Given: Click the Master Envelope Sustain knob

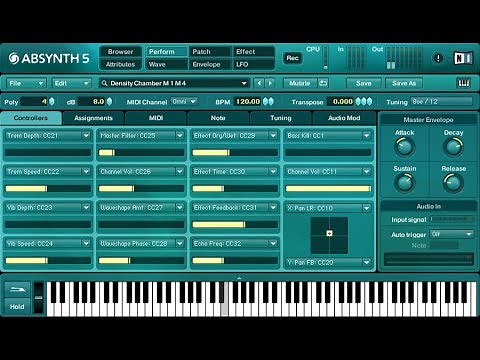Looking at the screenshot, I should point(404,183).
